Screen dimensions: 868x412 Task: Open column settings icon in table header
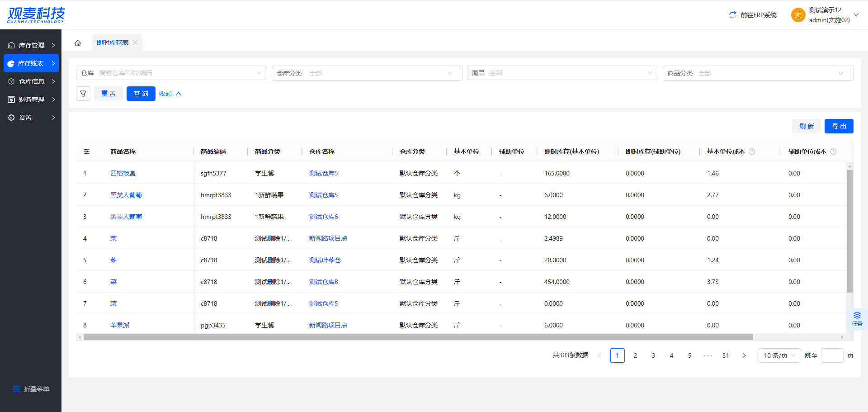pyautogui.click(x=87, y=152)
